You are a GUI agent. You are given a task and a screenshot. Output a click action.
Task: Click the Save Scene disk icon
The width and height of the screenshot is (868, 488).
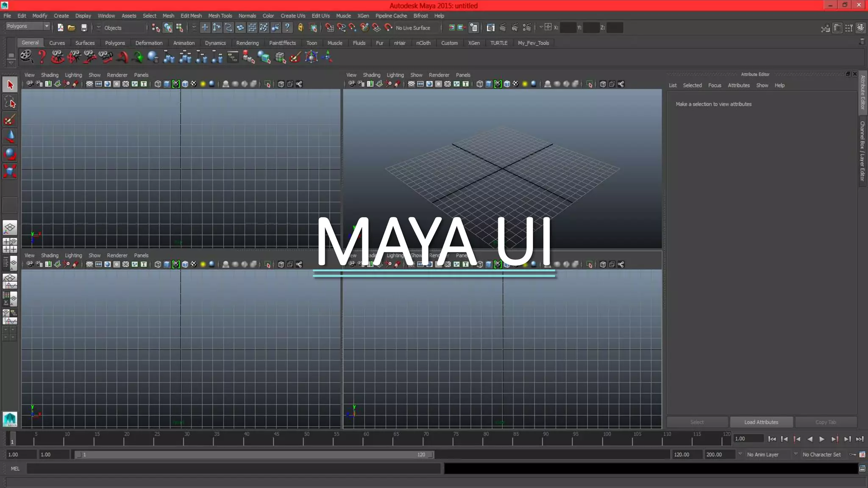(x=84, y=28)
